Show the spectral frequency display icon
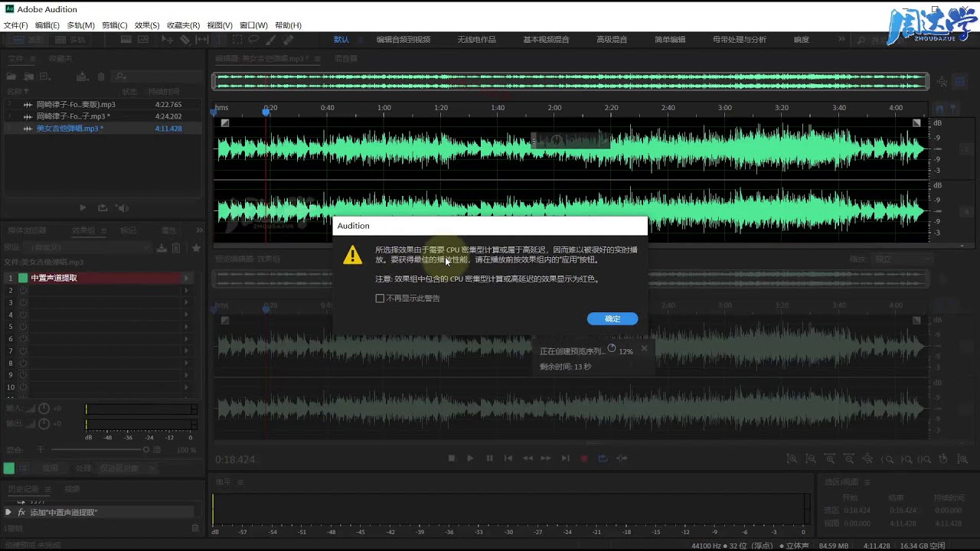980x551 pixels. [126, 40]
